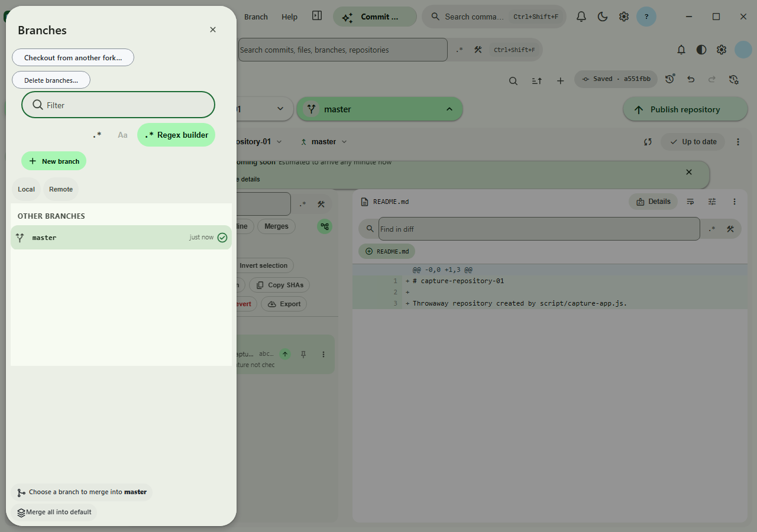Viewport: 757px width, 532px height.
Task: Open diff options sliders icon
Action: [x=712, y=202]
